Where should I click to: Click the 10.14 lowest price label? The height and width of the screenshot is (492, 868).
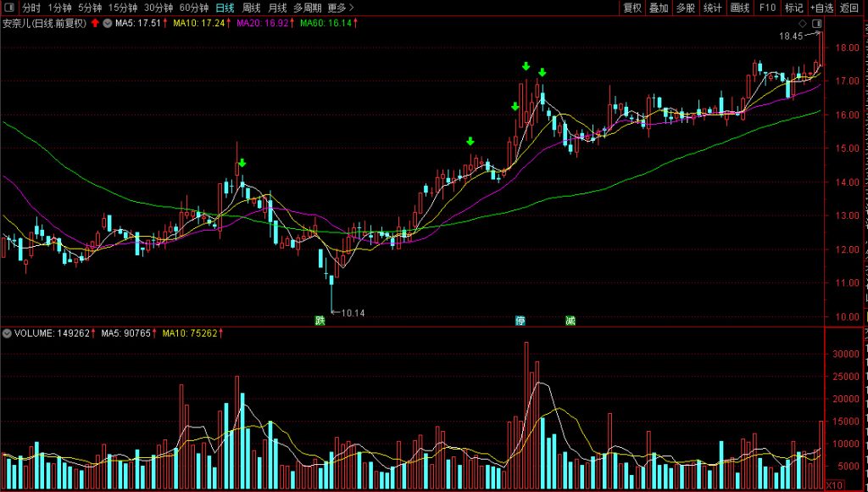tap(353, 313)
